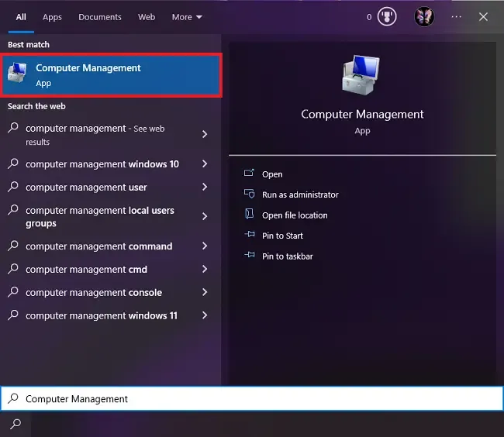Expand 'See web results' chevron arrow
The image size is (504, 437).
pos(205,134)
